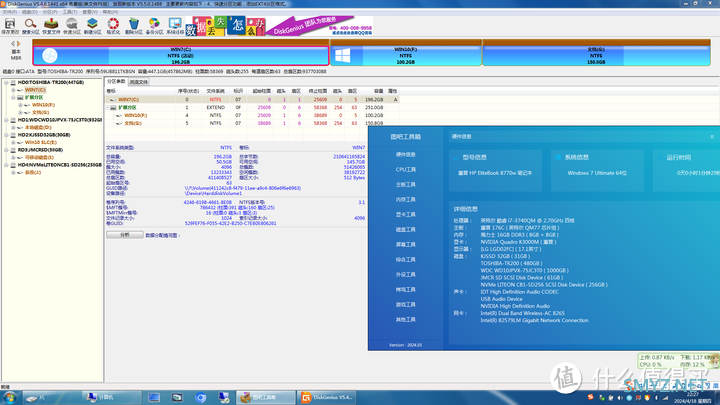This screenshot has width=720, height=405.
Task: Click the 快速分区 quick partition icon
Action: (x=72, y=26)
